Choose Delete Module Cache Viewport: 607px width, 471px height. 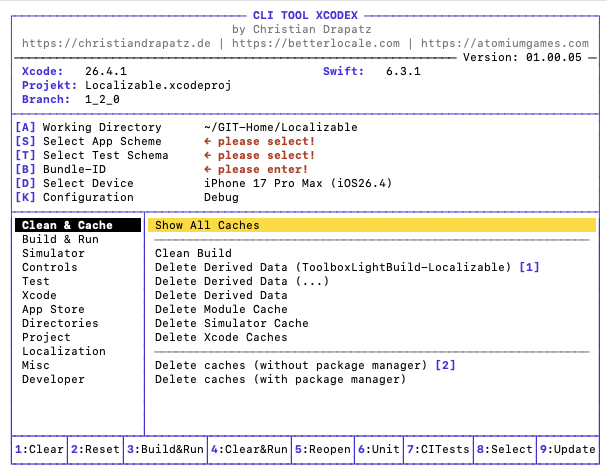[221, 309]
